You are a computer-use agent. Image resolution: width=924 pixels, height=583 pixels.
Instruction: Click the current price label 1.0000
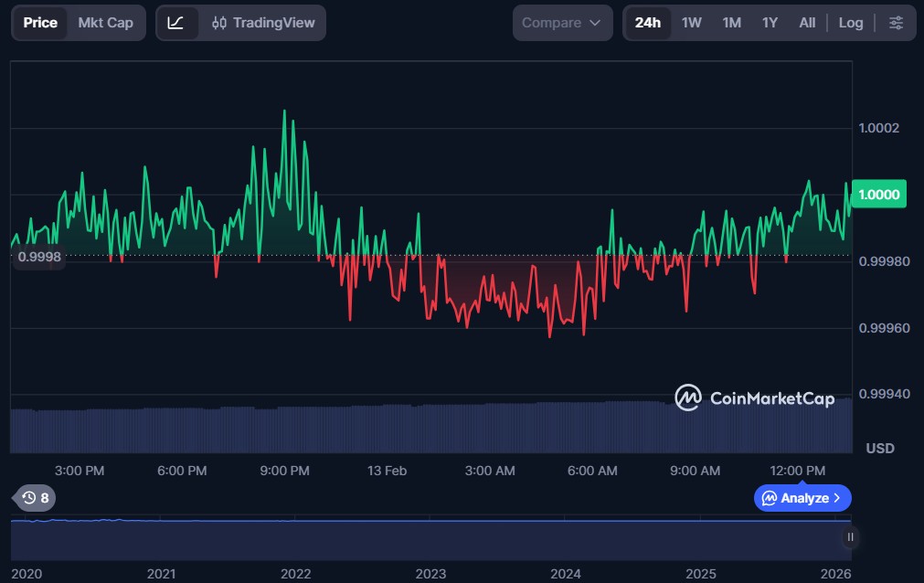pos(878,195)
